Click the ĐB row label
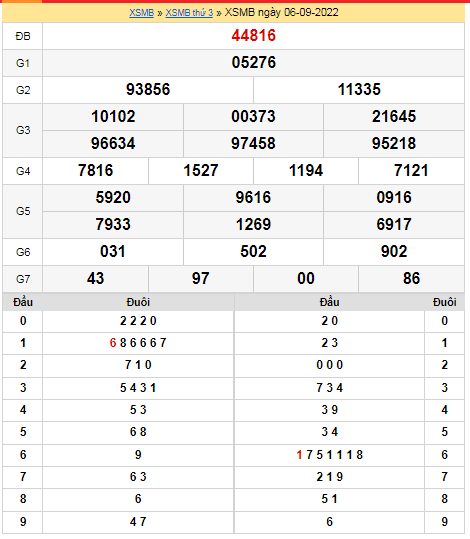The width and height of the screenshot is (470, 539). [23, 36]
